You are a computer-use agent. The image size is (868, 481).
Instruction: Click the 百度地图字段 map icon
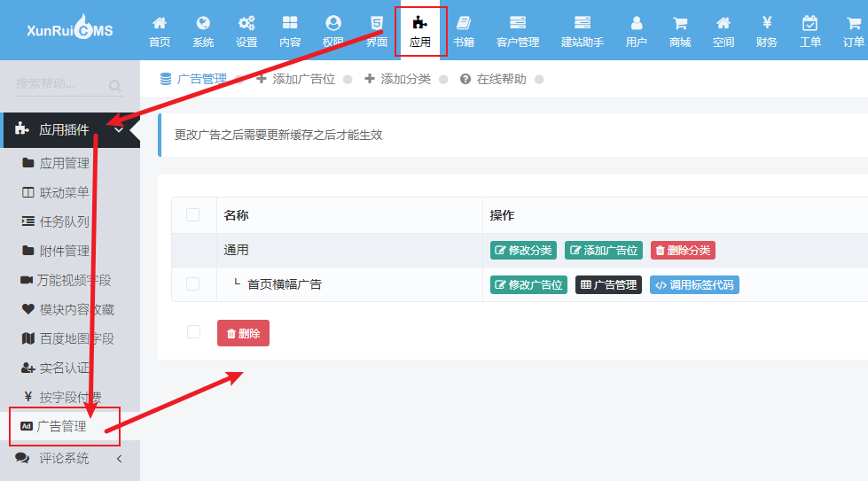coord(28,338)
